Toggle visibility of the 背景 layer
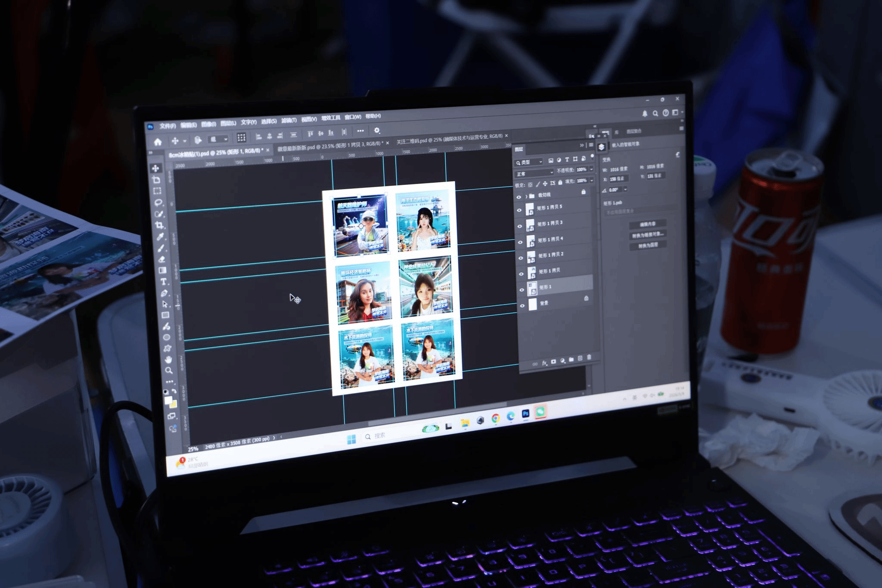This screenshot has width=882, height=588. click(x=522, y=306)
